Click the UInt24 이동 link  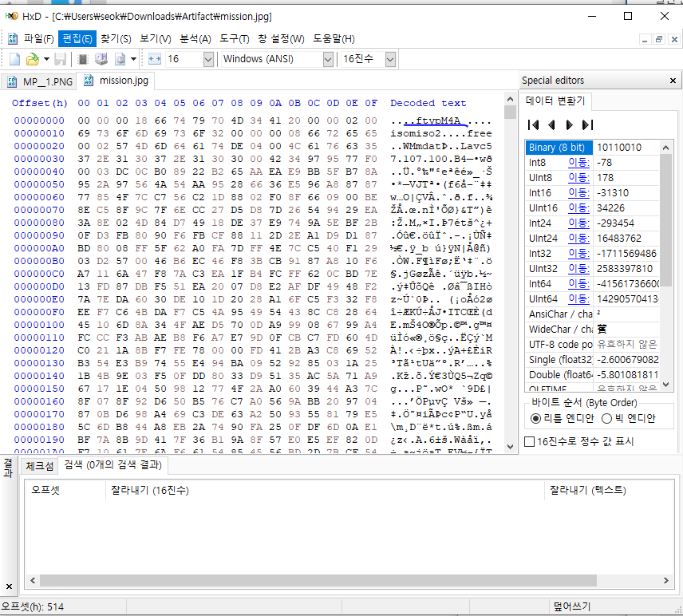[x=579, y=239]
